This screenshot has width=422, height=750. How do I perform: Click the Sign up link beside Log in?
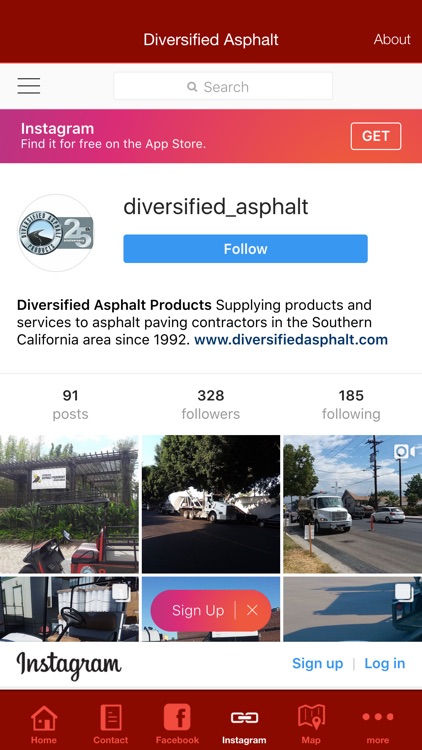pos(317,663)
